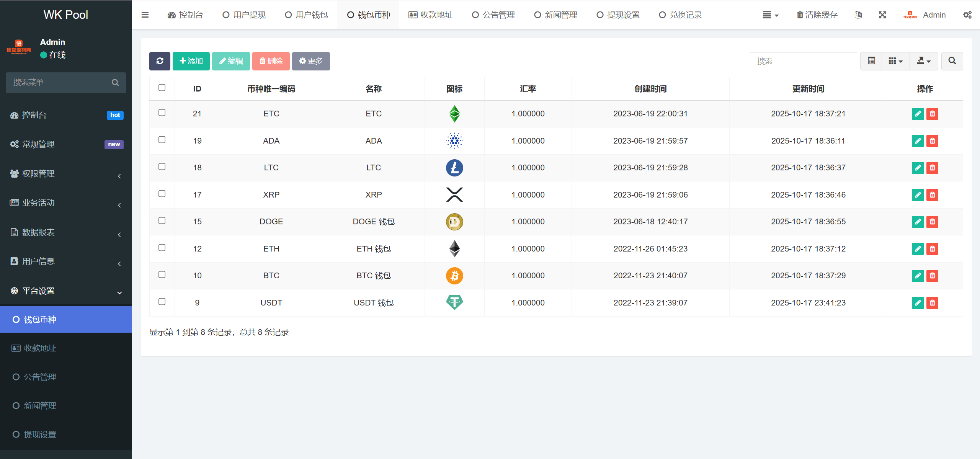Image resolution: width=980 pixels, height=459 pixels.
Task: Open 收款地址 in the sidebar
Action: tap(40, 348)
